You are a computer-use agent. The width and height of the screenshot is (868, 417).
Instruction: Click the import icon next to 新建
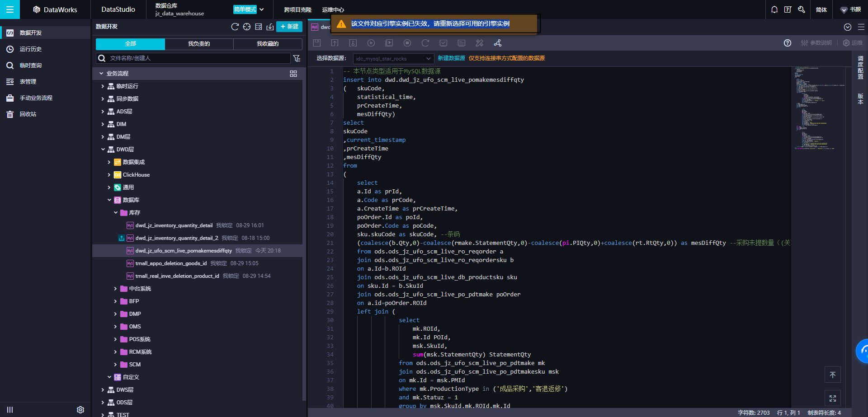(x=270, y=27)
